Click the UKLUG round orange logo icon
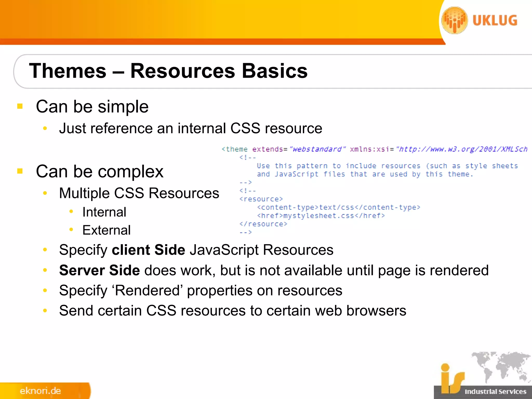 point(455,20)
